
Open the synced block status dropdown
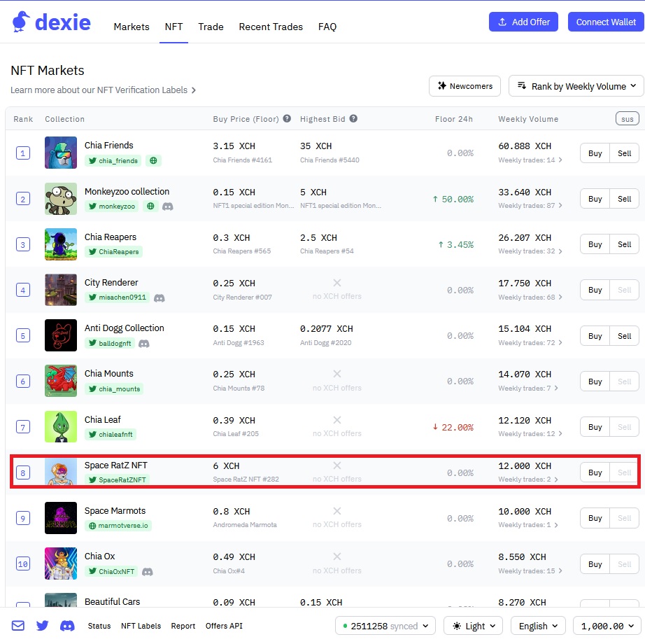(x=385, y=626)
